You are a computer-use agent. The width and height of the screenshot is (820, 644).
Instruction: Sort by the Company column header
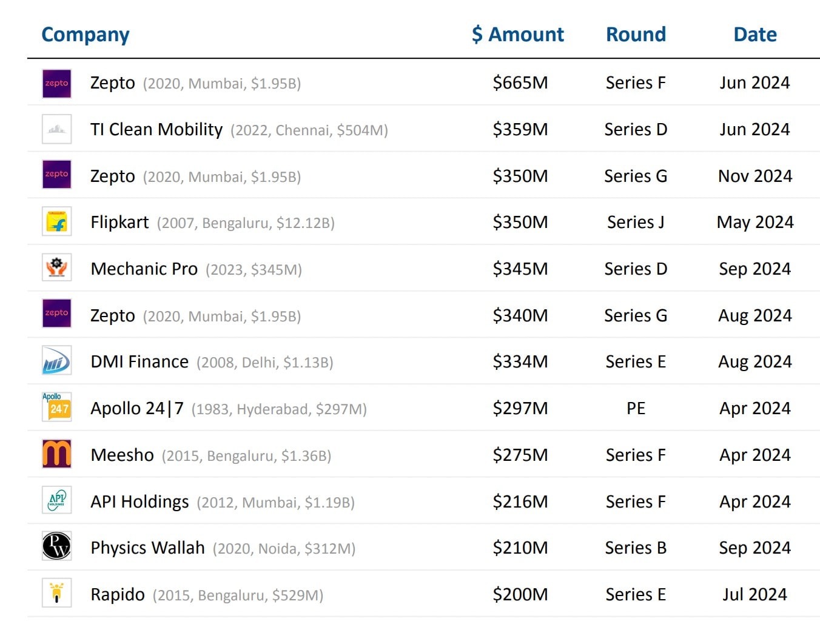(x=86, y=35)
